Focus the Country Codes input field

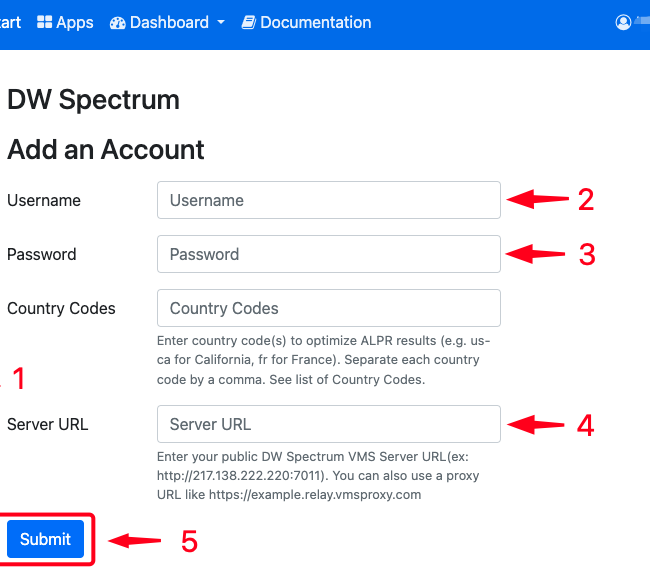[x=329, y=308]
